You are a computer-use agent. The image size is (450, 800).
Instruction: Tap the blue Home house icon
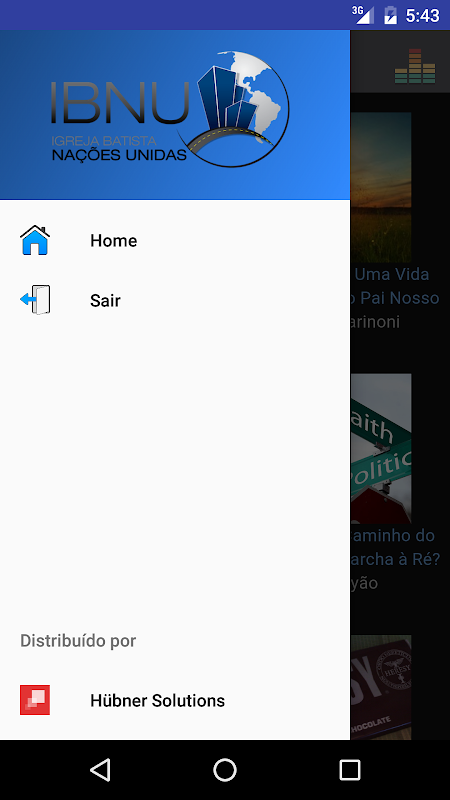tap(35, 240)
